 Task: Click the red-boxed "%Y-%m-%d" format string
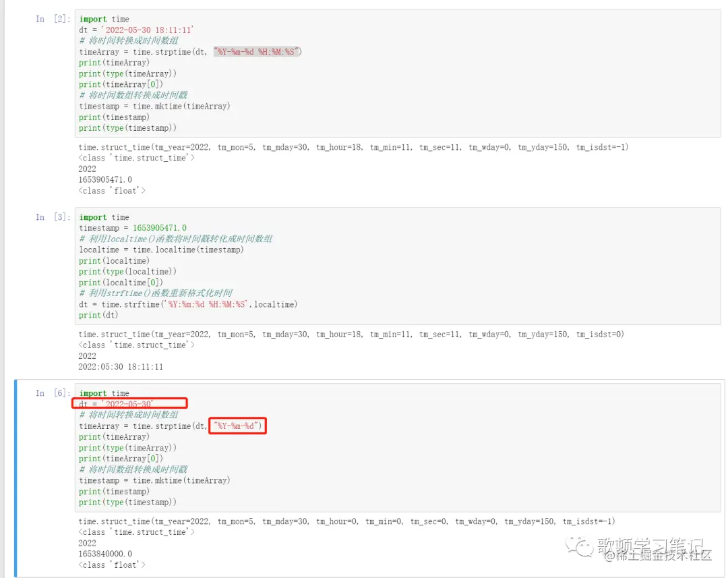point(237,426)
